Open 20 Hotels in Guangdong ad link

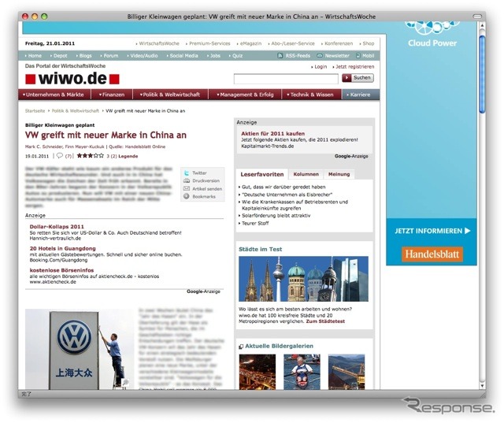point(62,248)
